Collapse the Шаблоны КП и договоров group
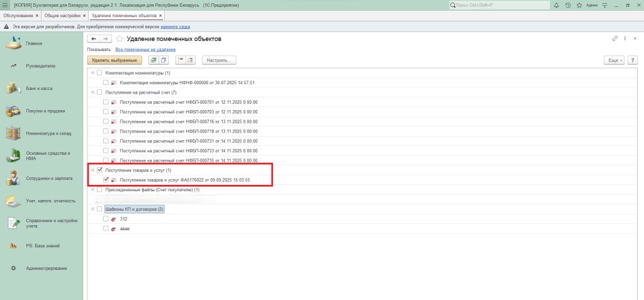 (92, 209)
